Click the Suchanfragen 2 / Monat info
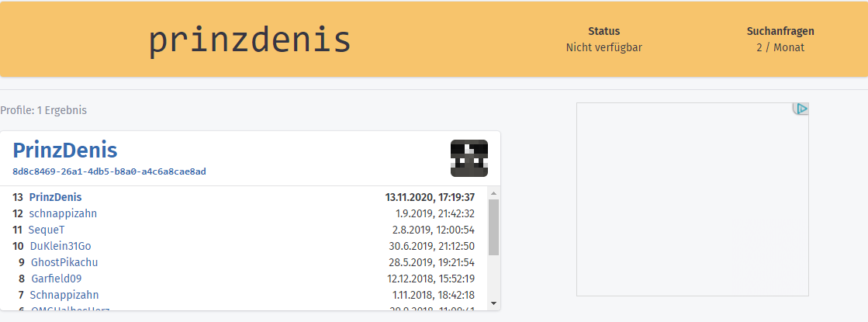This screenshot has height=322, width=868. pos(780,40)
